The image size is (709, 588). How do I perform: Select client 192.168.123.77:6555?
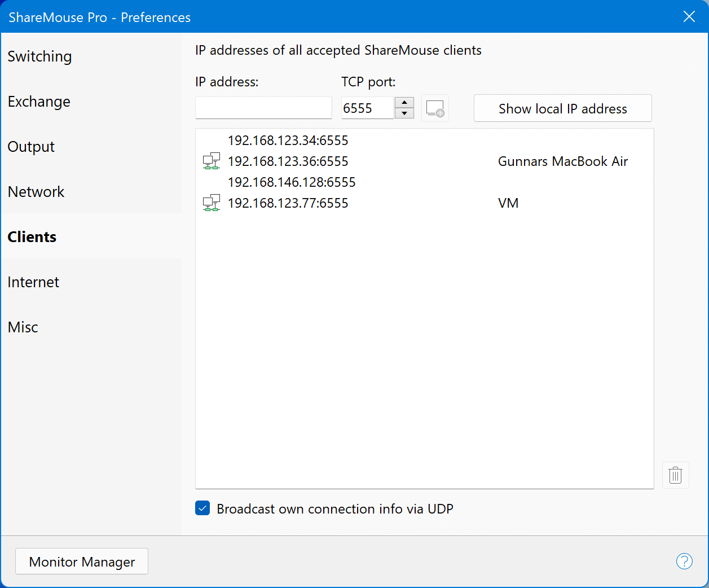[424, 203]
